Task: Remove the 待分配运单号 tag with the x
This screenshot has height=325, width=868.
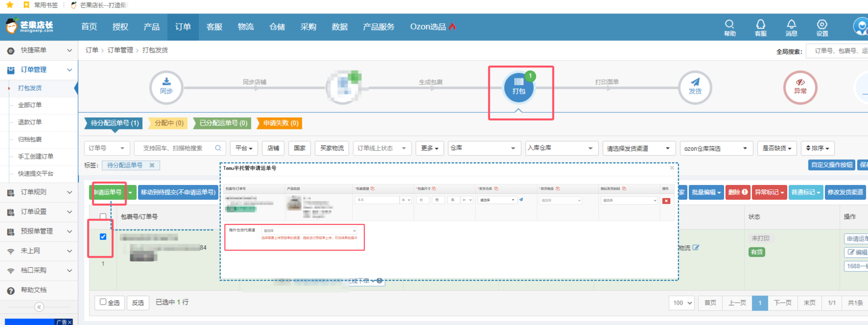Action: pos(152,165)
